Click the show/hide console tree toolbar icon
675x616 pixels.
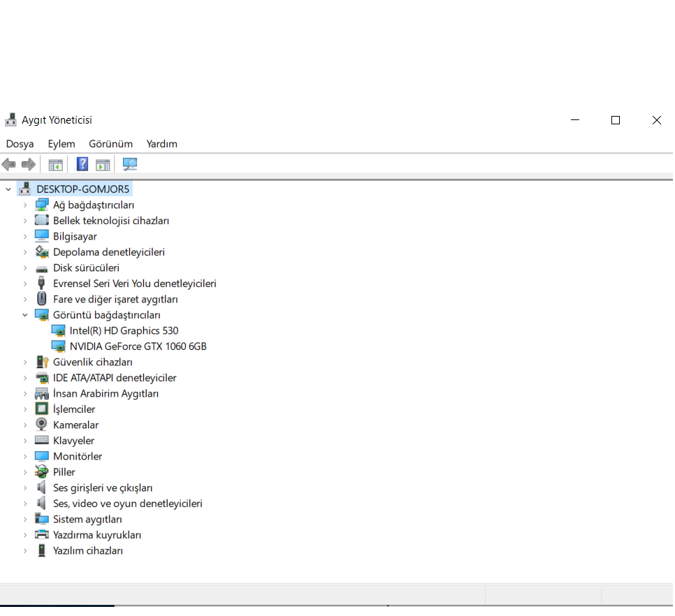[x=55, y=165]
